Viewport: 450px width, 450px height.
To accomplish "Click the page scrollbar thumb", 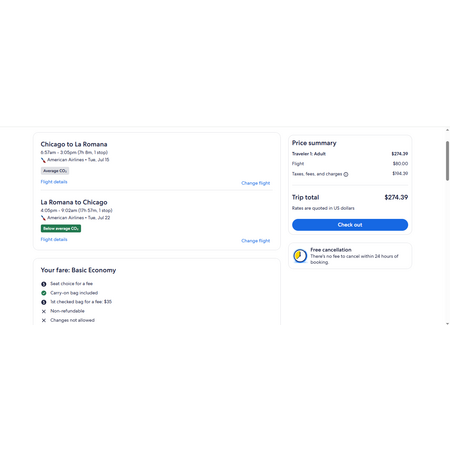I will pos(447,161).
